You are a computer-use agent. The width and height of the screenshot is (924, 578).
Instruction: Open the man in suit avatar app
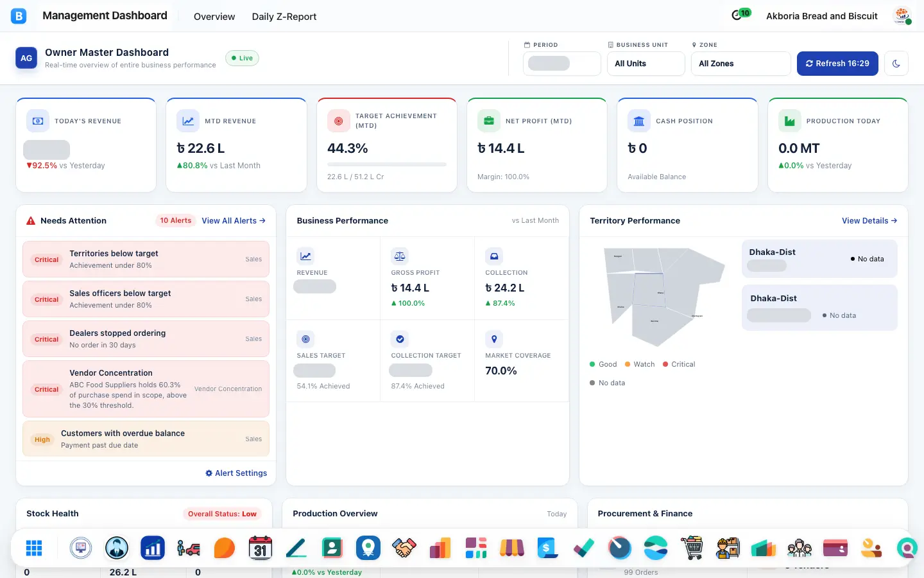coord(117,548)
